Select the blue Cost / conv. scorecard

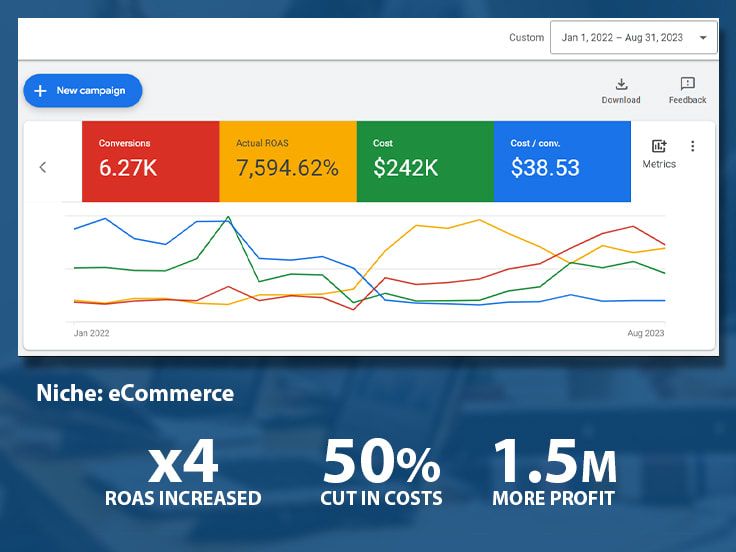pyautogui.click(x=562, y=161)
